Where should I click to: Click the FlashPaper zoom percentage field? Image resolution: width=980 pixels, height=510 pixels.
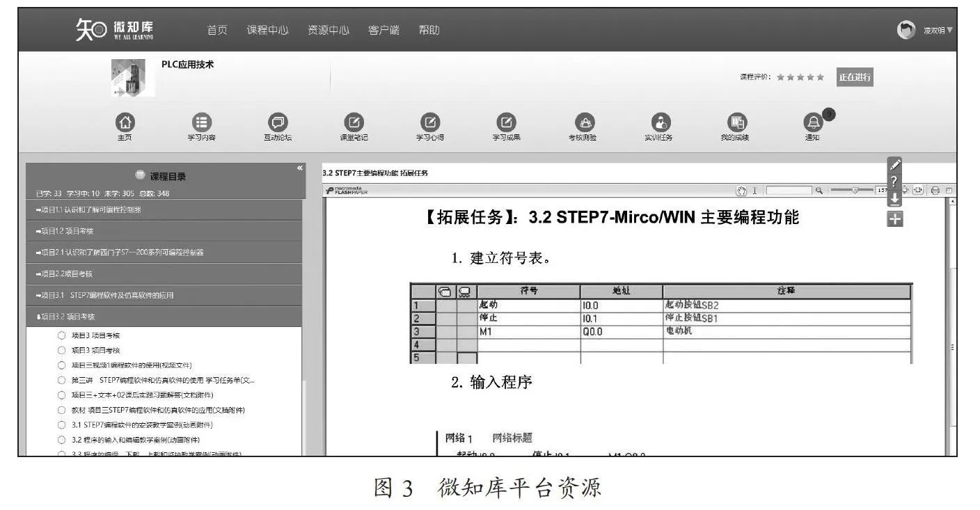tap(883, 191)
